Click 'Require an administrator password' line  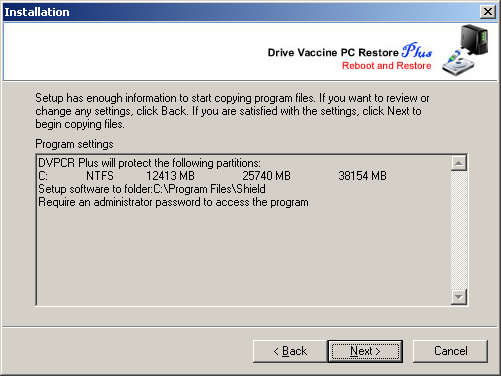(x=173, y=202)
